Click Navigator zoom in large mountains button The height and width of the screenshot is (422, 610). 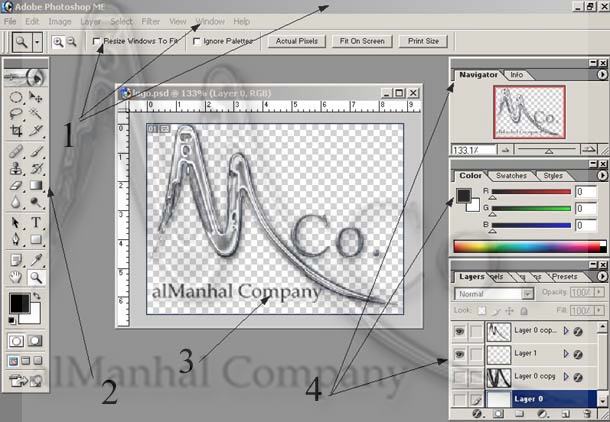[589, 149]
